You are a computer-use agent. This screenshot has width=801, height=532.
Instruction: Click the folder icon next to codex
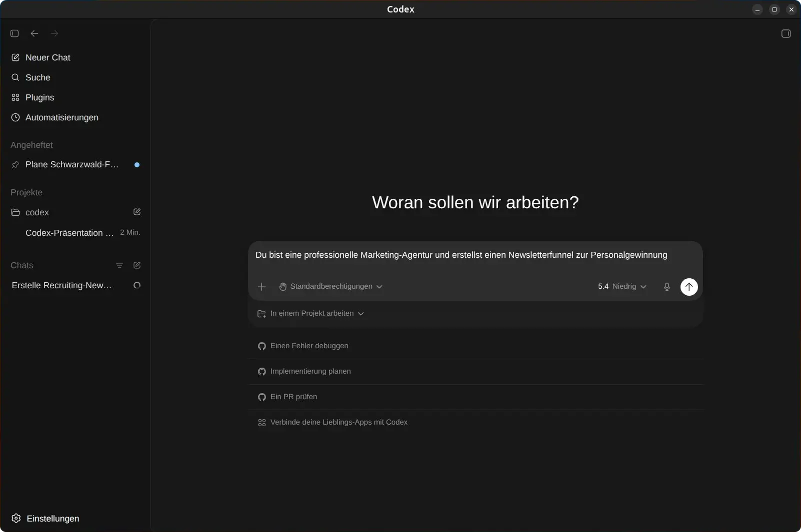coord(15,212)
